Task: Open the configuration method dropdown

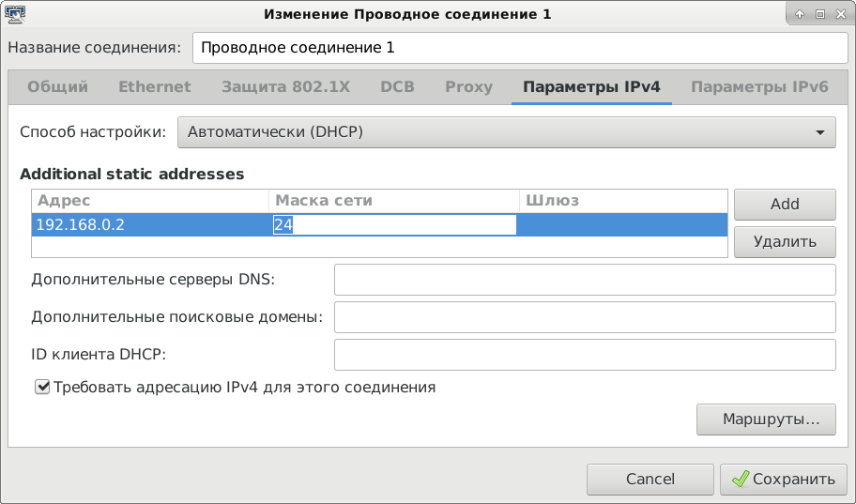Action: 506,132
